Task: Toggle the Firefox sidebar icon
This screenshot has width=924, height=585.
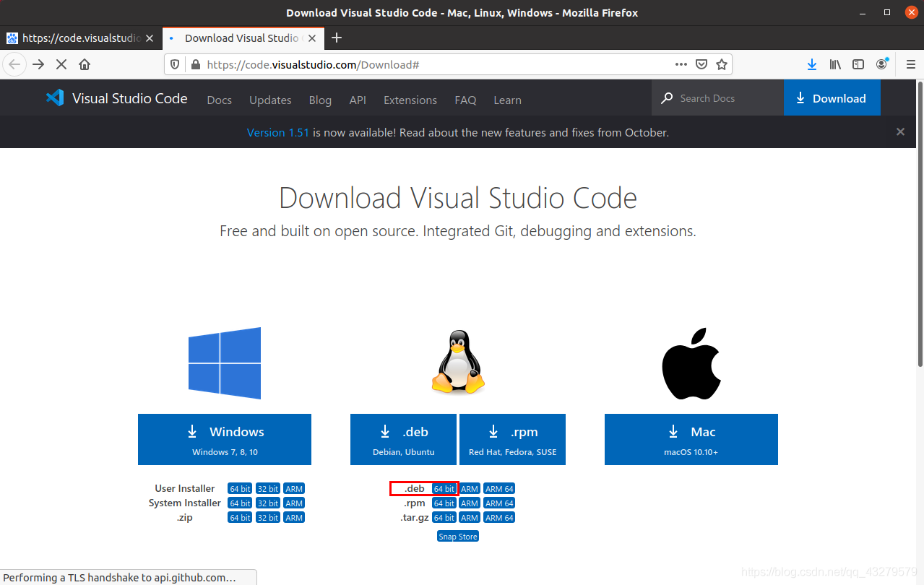Action: point(858,64)
